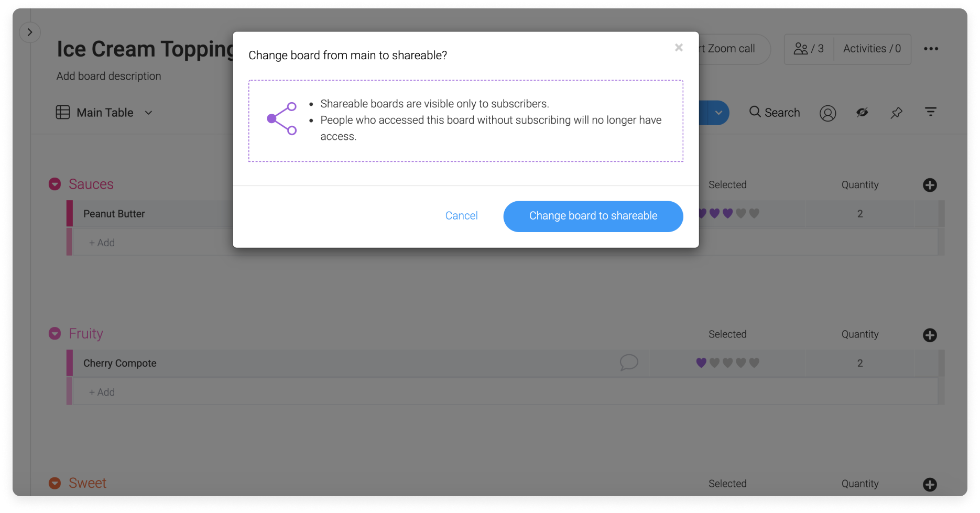Click Fruity group title
Screen dimensions: 980x513
pos(86,334)
